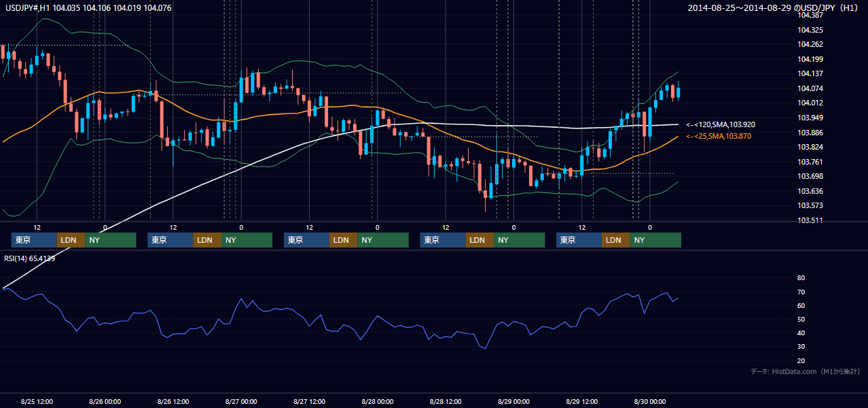
Task: Click the 104.262 price axis label
Action: (810, 44)
